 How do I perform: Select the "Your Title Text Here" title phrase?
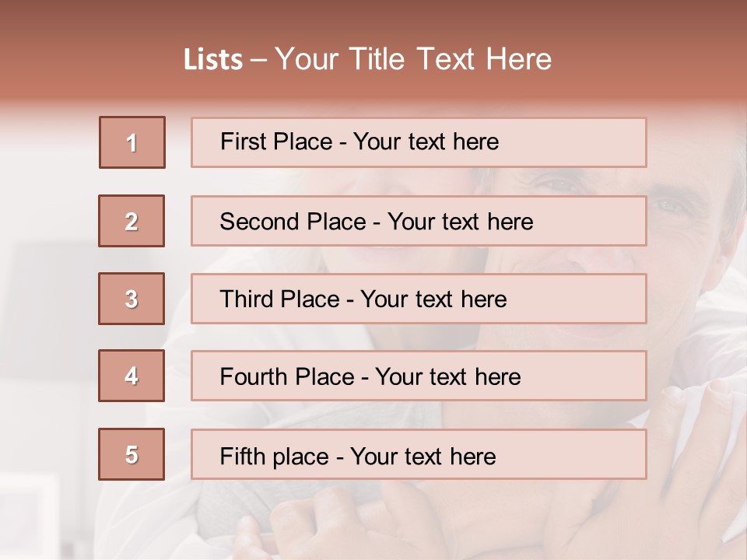click(x=413, y=59)
